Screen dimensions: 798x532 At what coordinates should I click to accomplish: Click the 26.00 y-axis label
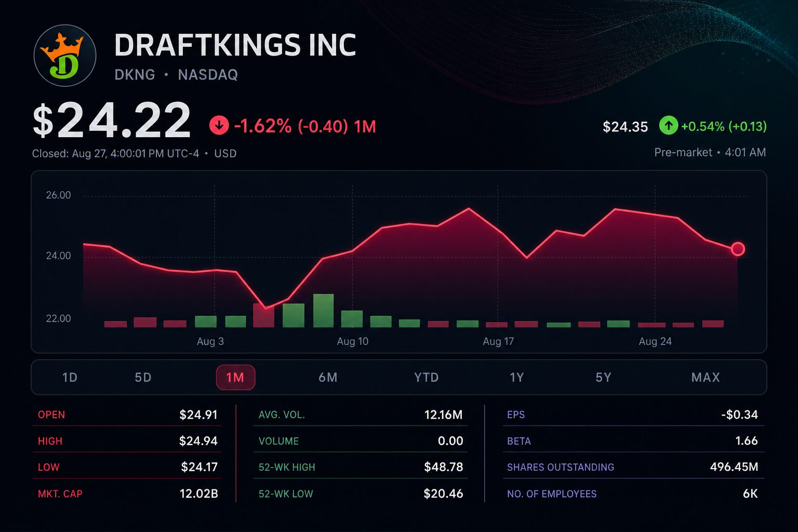[x=58, y=195]
